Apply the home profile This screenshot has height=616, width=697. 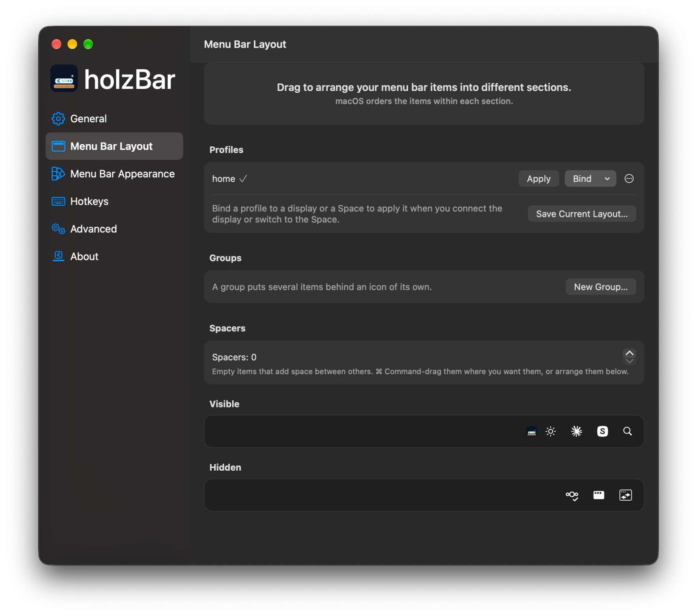[x=538, y=178]
